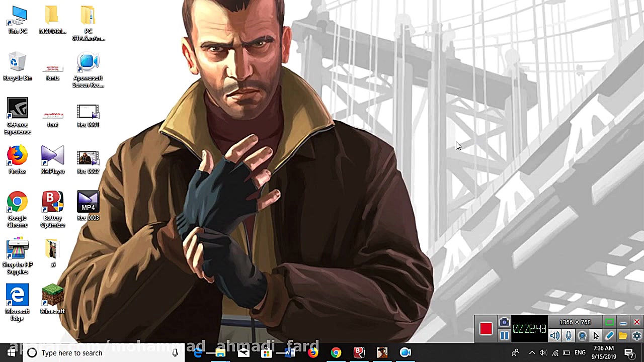The image size is (644, 362).
Task: Adjust system volume from the tray
Action: pyautogui.click(x=543, y=352)
